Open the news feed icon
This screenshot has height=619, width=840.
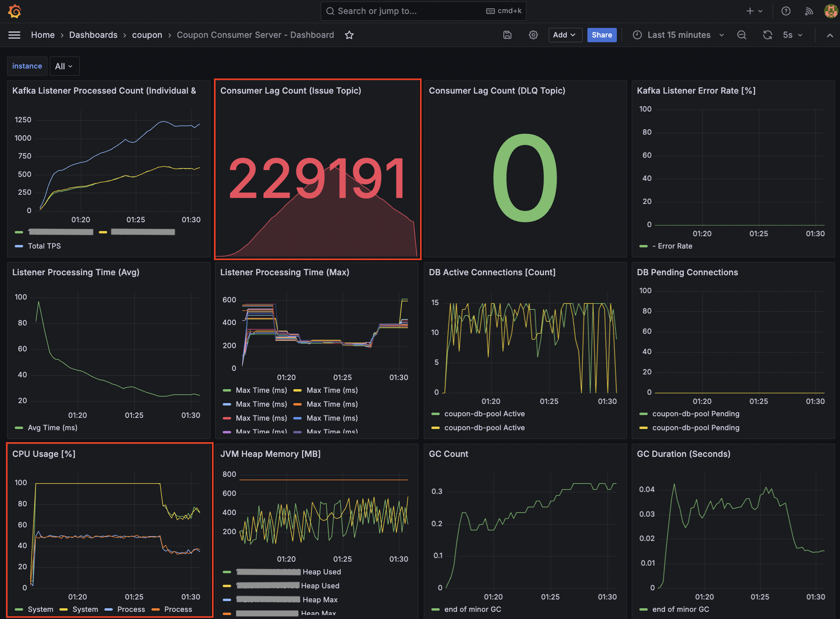point(809,11)
